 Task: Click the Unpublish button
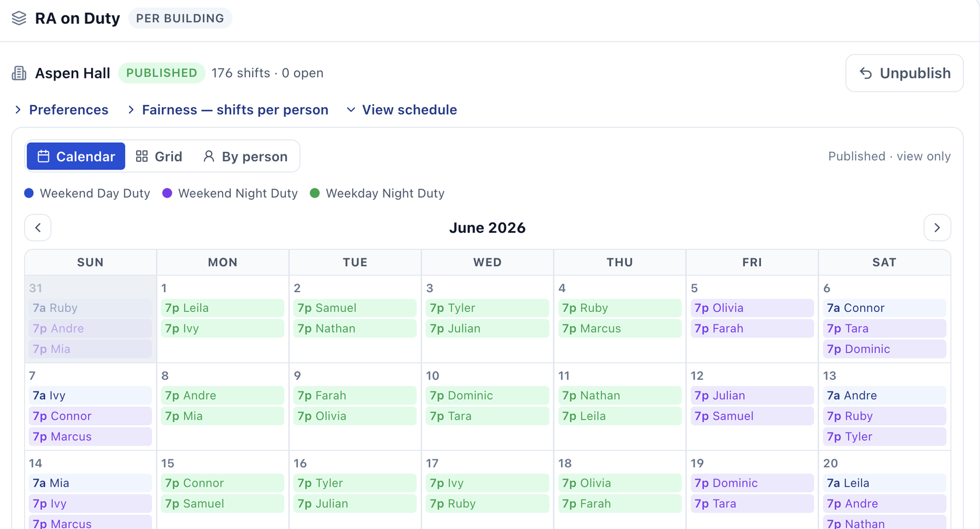pyautogui.click(x=904, y=73)
